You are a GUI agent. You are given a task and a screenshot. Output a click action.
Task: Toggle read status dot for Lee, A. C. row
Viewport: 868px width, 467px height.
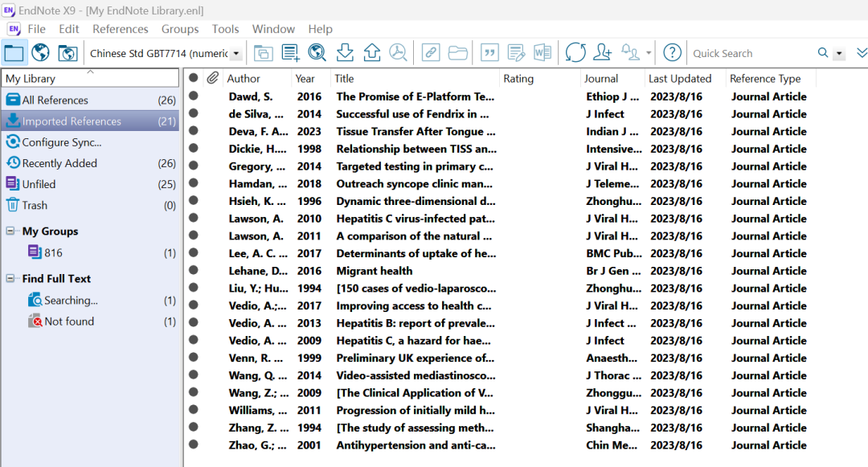(x=193, y=252)
